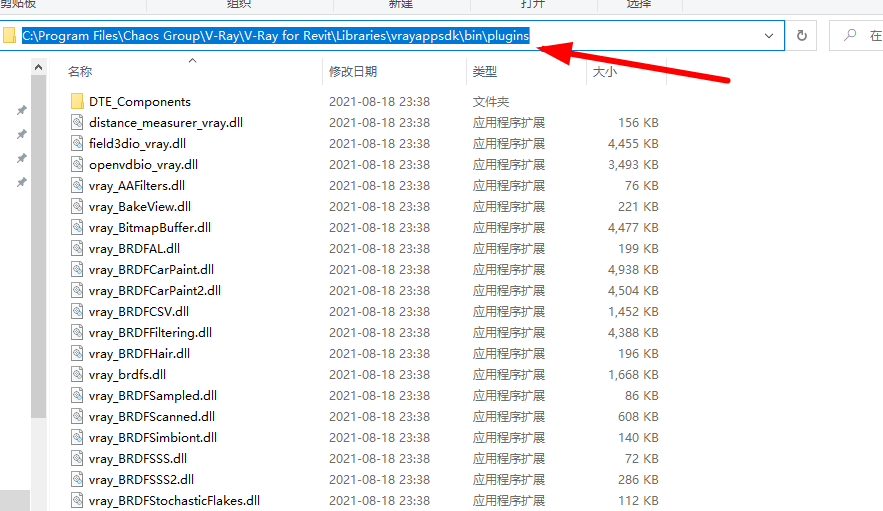
Task: Select the file name vray_BakeView.dll
Action: pos(140,206)
